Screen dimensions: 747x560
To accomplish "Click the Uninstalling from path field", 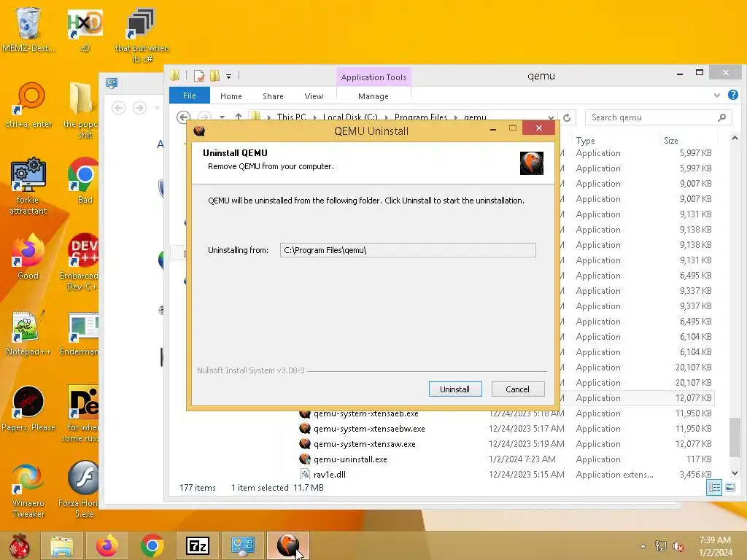I will 408,250.
